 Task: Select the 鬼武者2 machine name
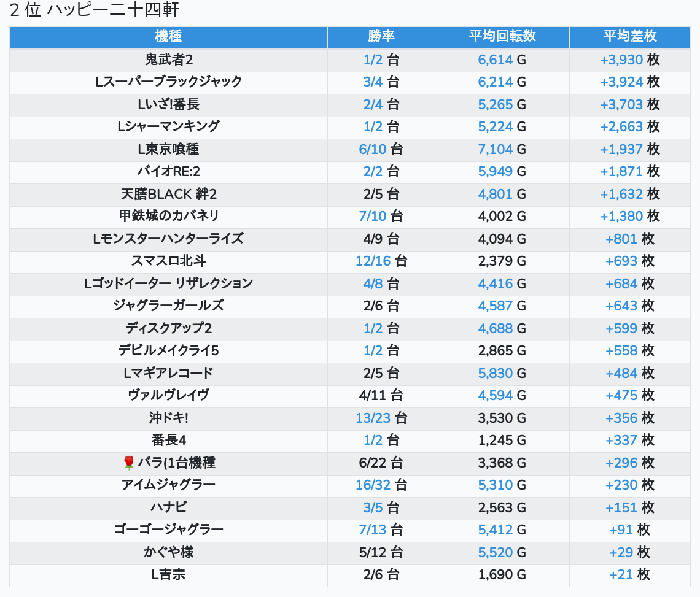pos(168,60)
